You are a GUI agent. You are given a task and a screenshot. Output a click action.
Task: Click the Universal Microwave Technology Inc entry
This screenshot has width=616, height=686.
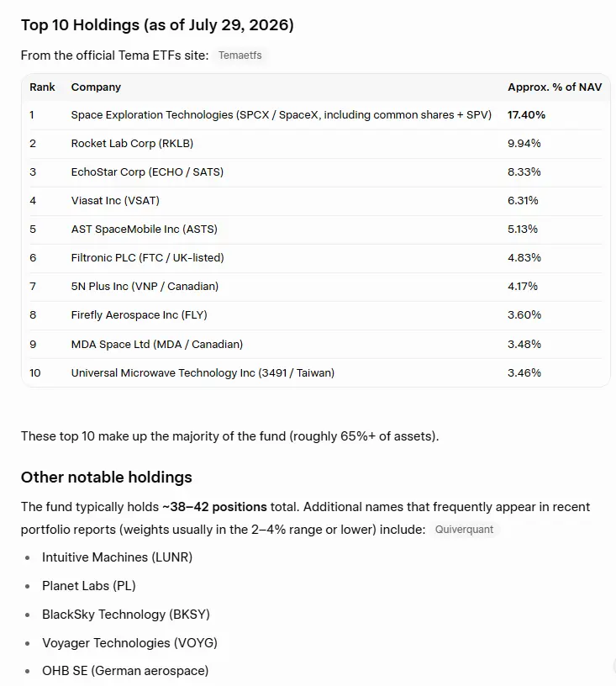pyautogui.click(x=203, y=372)
